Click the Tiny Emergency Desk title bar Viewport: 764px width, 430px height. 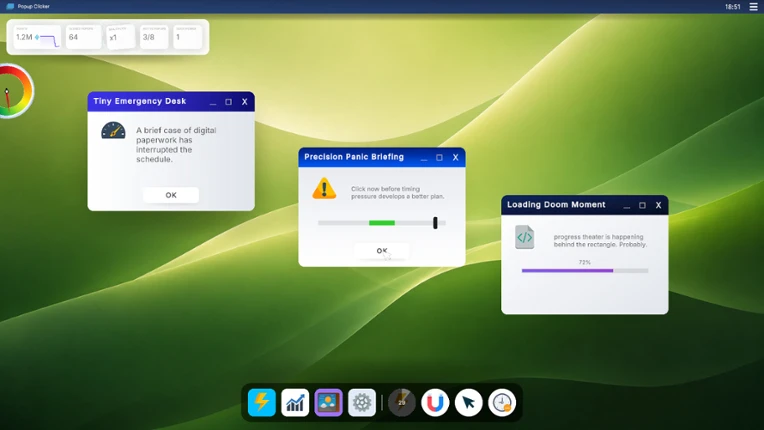pos(171,101)
